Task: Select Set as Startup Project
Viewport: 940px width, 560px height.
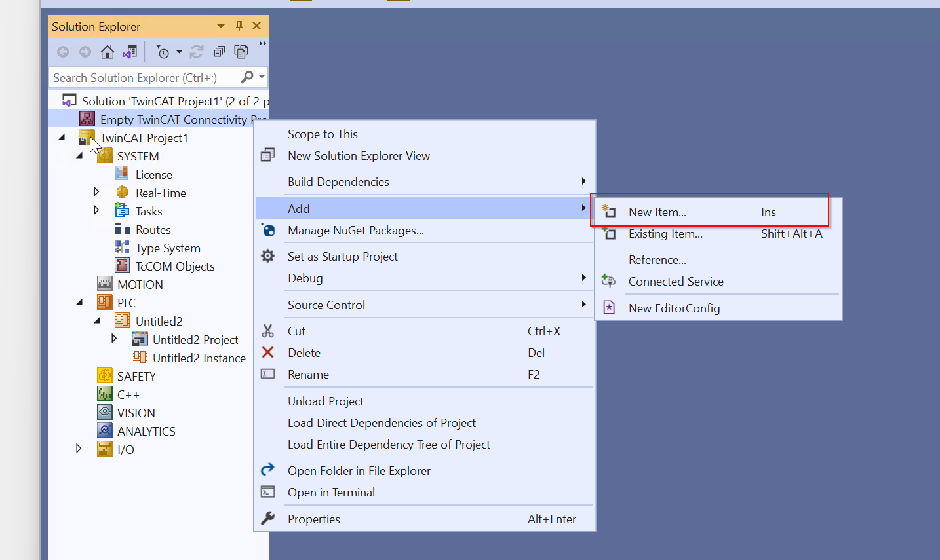Action: [x=425, y=257]
